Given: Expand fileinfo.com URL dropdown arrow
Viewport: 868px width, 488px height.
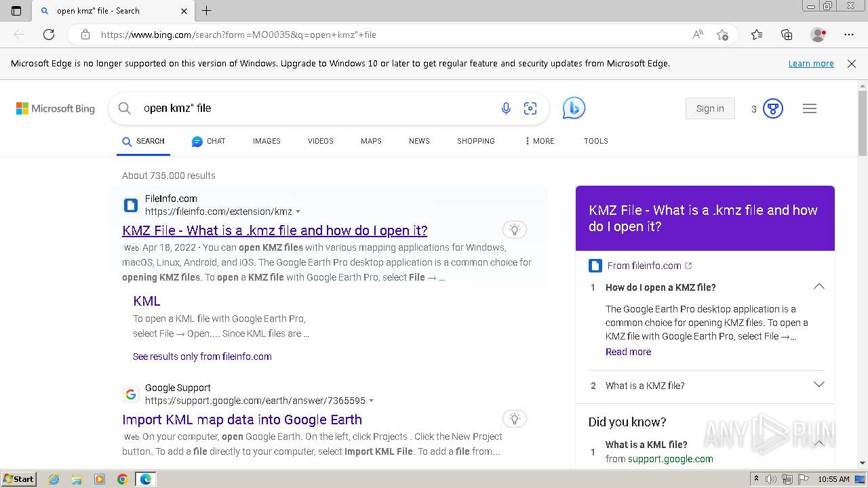Looking at the screenshot, I should [x=298, y=212].
